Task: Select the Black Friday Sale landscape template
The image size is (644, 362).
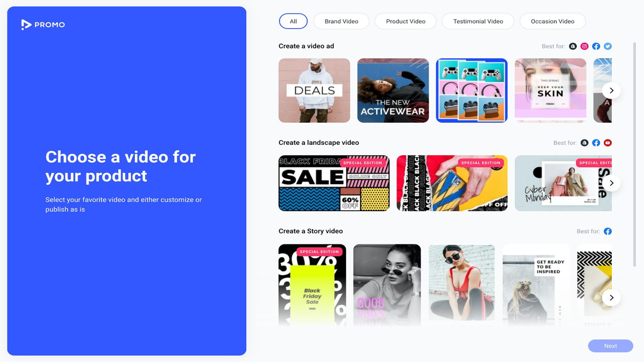Action: coord(334,183)
